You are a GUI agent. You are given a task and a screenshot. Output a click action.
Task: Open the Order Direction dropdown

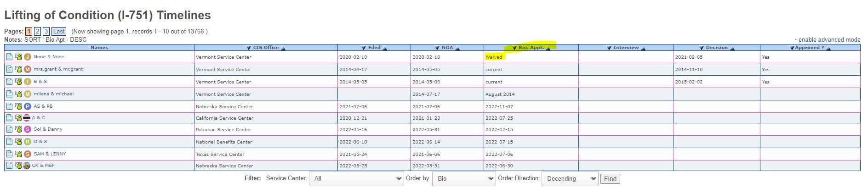[x=570, y=178]
